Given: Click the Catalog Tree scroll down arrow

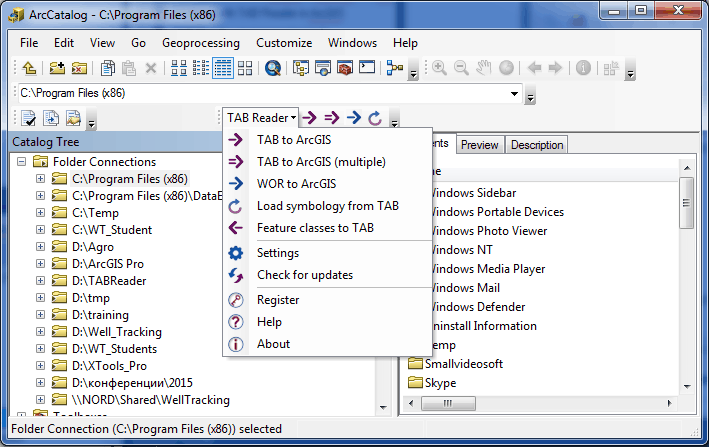Looking at the screenshot, I should 383,407.
